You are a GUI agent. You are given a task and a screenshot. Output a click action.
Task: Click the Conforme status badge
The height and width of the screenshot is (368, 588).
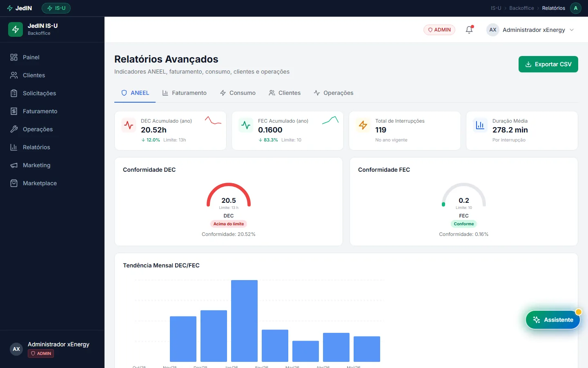464,224
